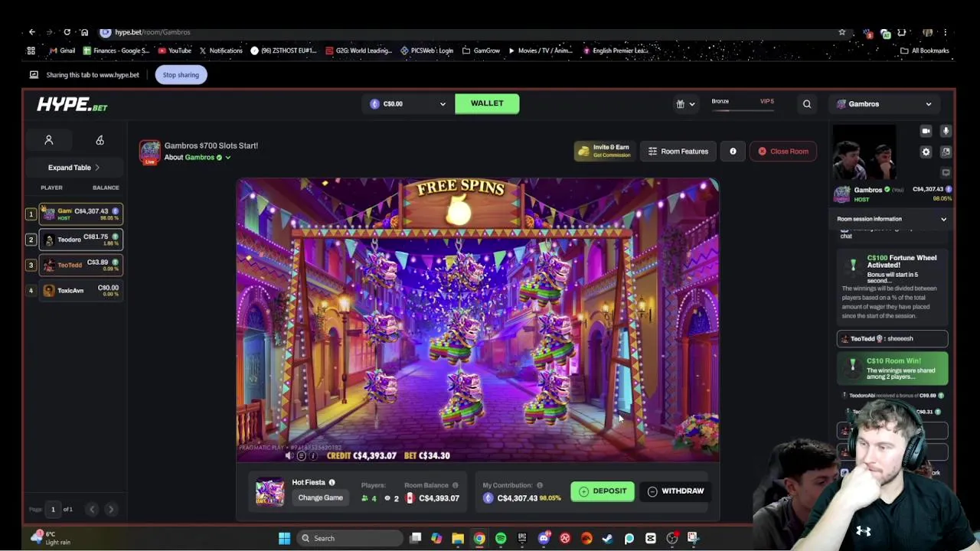Screen dimensions: 980x551
Task: Click the taskbar Search box
Action: pyautogui.click(x=348, y=538)
